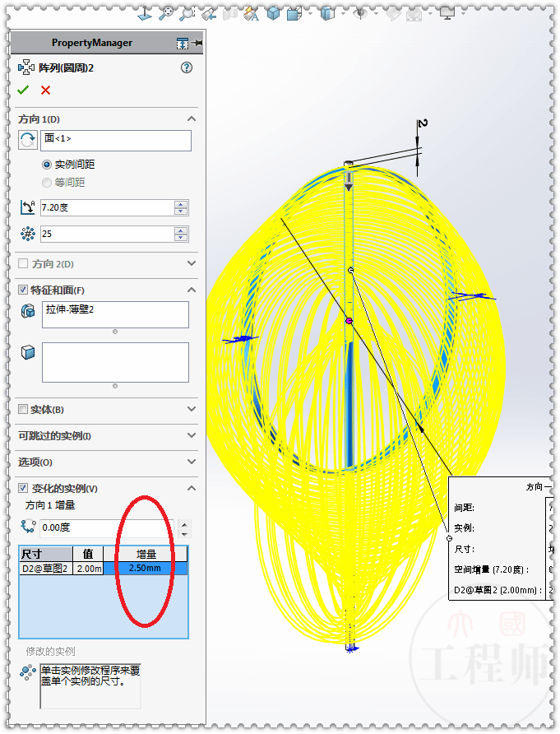Image resolution: width=560 pixels, height=734 pixels.
Task: Expand the 可跳过的实例(I) section
Action: coord(192,435)
